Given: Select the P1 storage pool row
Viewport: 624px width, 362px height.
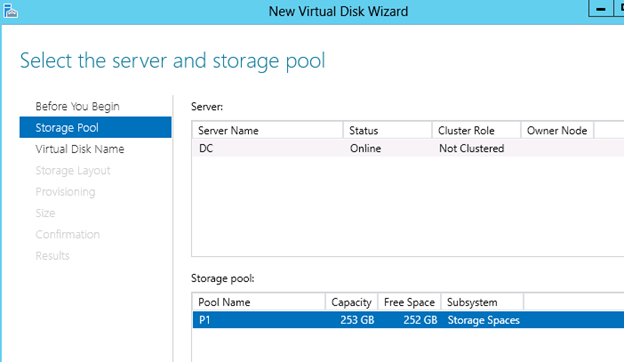Looking at the screenshot, I should coord(408,320).
